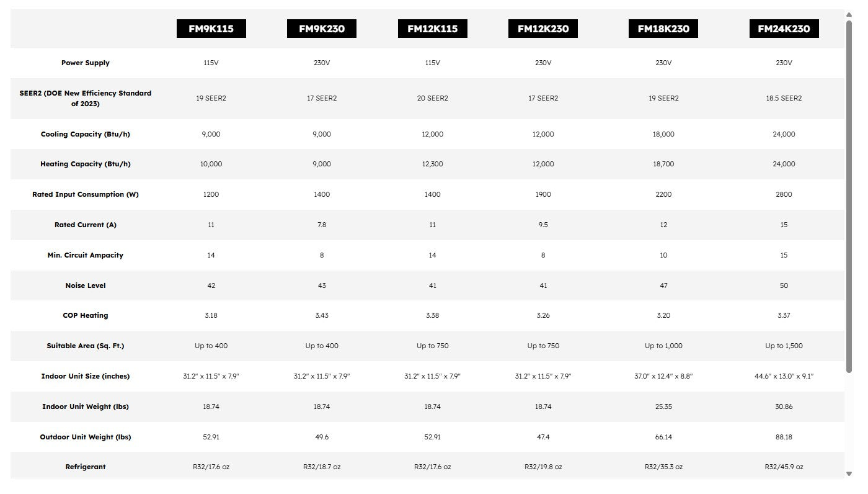The height and width of the screenshot is (494, 868).
Task: Select the COP Heating row label
Action: 86,315
